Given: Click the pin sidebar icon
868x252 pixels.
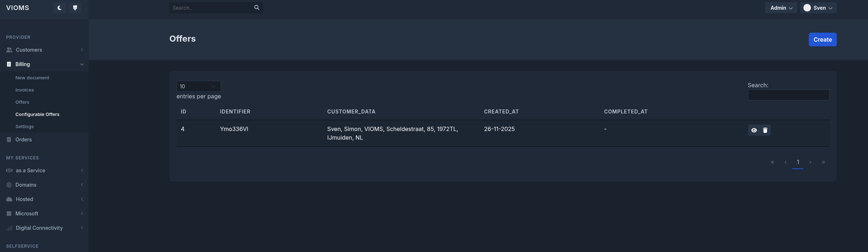Looking at the screenshot, I should tap(75, 8).
